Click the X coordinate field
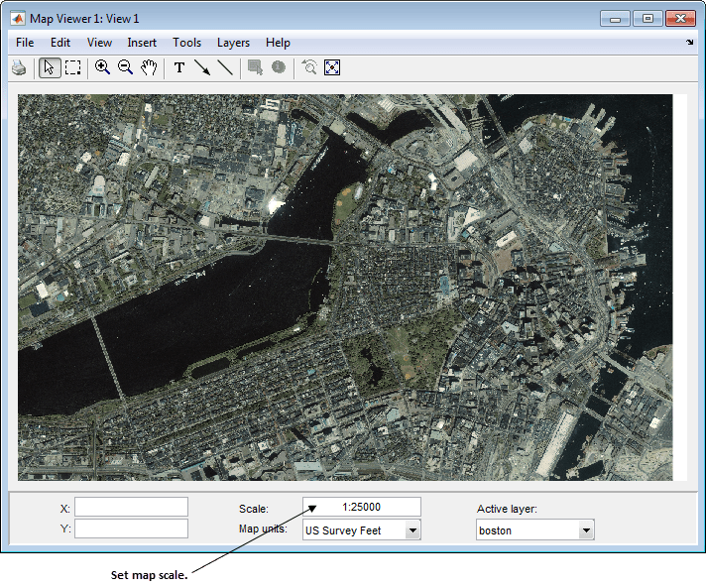 pyautogui.click(x=131, y=507)
